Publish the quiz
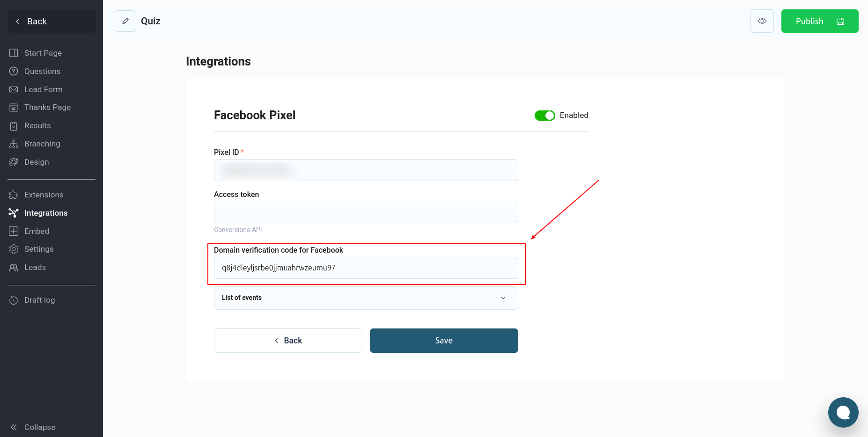868x437 pixels. [x=820, y=21]
